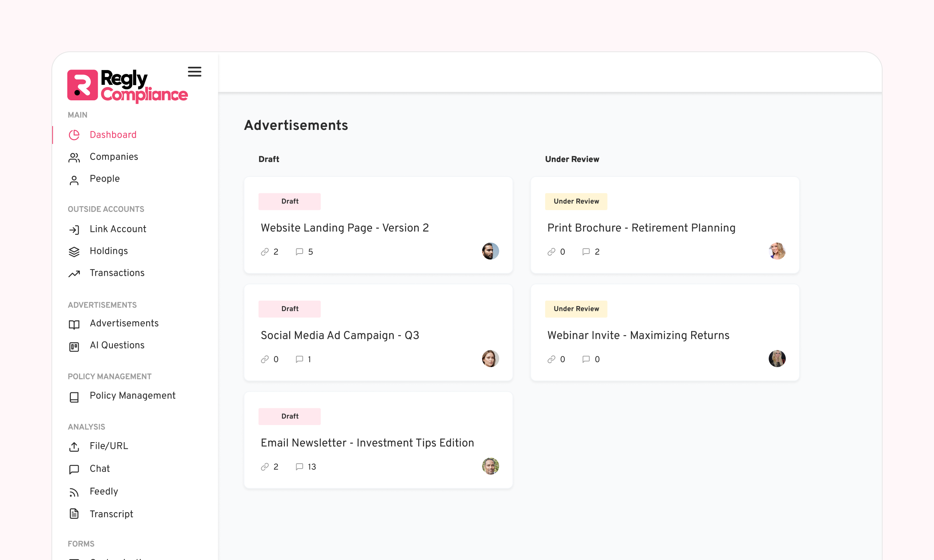Click the Link Account arrow icon
This screenshot has width=934, height=560.
[x=74, y=230]
